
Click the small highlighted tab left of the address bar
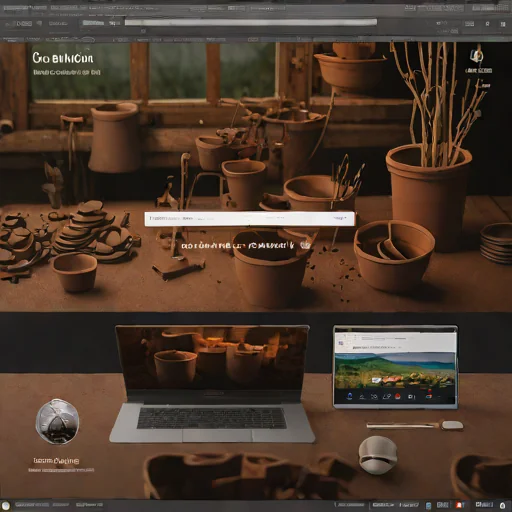[93, 23]
